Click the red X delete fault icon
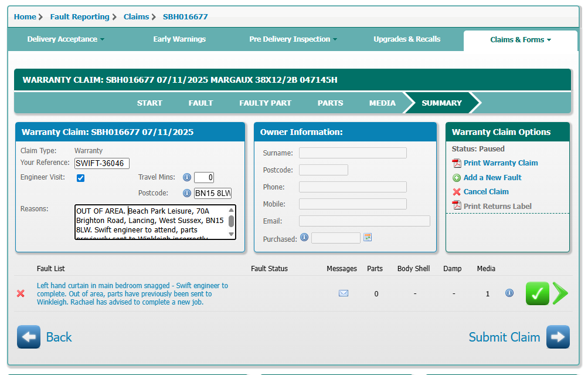This screenshot has height=375, width=588. 21,293
